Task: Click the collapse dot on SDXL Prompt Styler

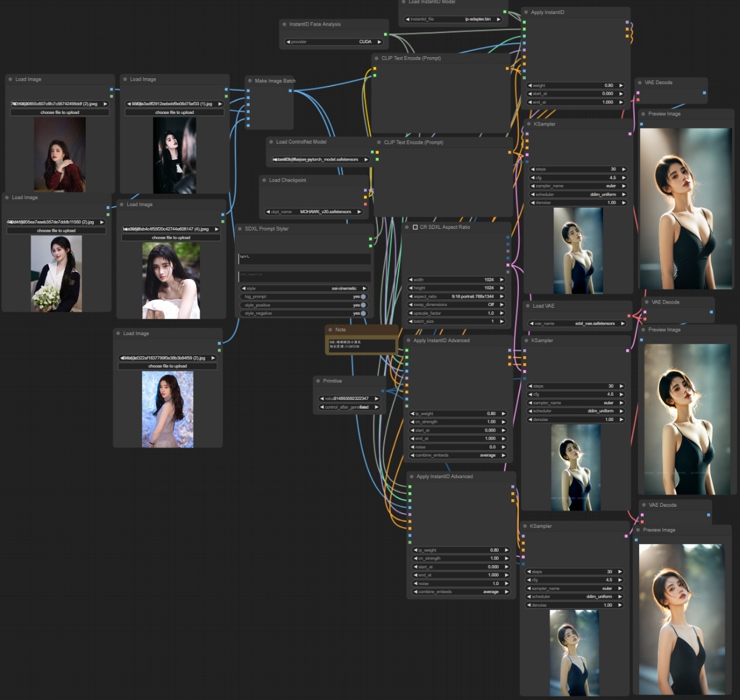Action: click(x=239, y=229)
